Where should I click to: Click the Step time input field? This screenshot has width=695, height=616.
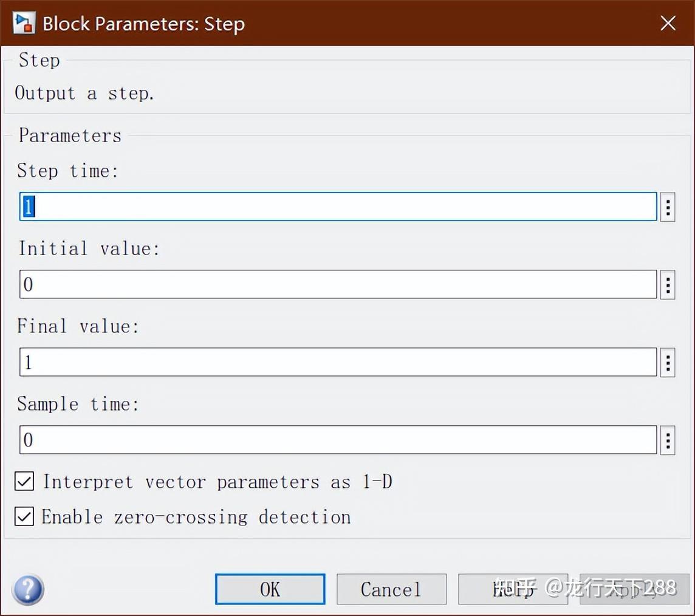(338, 207)
